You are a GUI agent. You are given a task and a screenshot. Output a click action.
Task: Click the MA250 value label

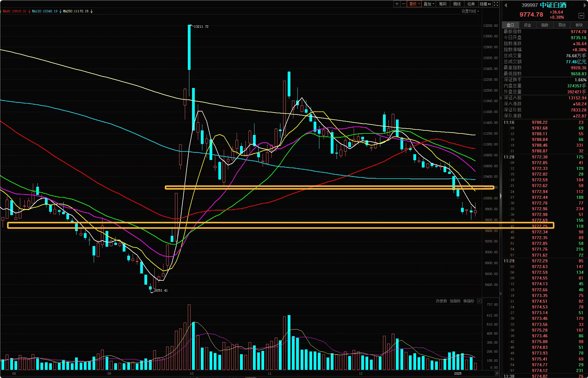click(76, 11)
